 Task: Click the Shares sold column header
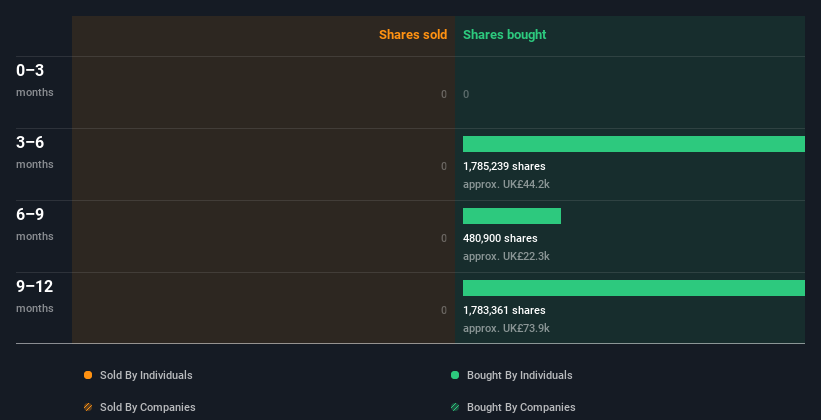(413, 35)
